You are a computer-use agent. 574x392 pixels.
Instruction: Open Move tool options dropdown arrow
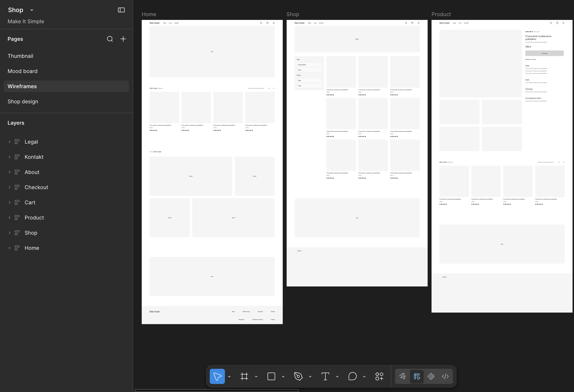229,376
